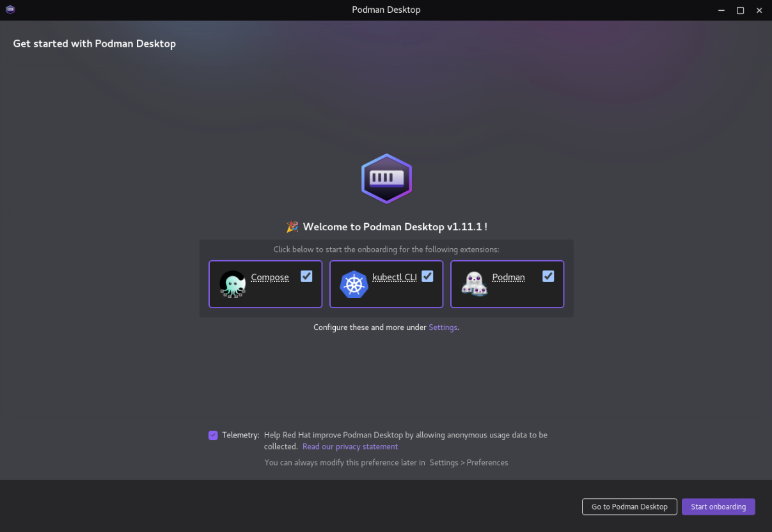Disable the Telemetry checkbox

(x=213, y=435)
